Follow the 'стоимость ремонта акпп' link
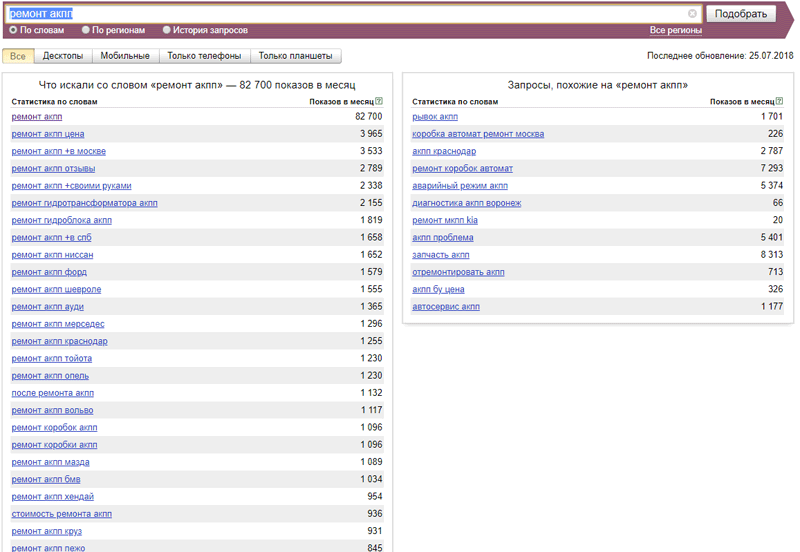 pos(62,514)
